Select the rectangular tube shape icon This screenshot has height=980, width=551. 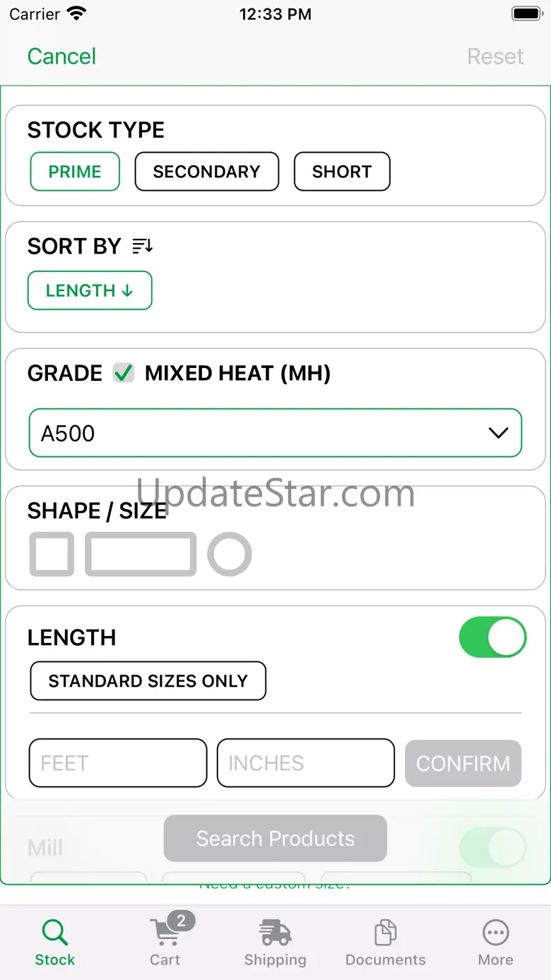141,555
